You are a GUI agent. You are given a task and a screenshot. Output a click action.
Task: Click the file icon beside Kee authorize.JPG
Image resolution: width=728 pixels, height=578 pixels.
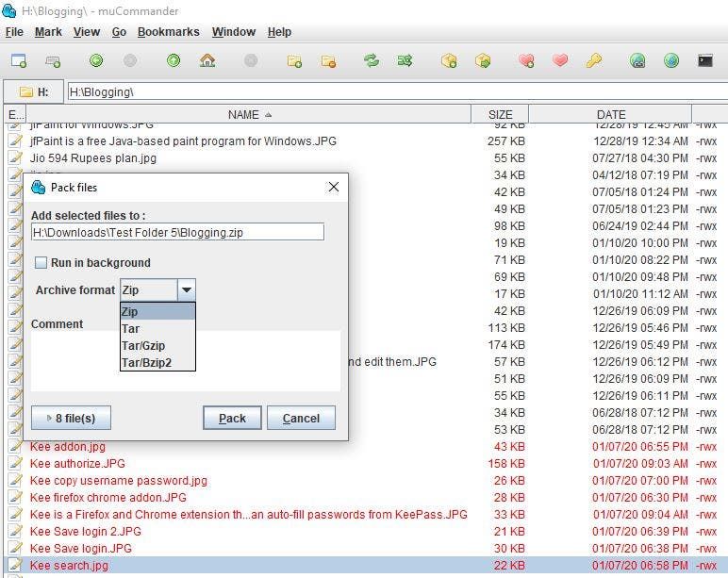15,463
